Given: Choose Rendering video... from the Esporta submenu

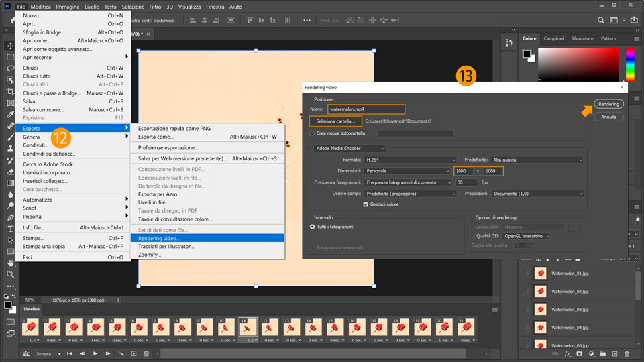Looking at the screenshot, I should (159, 238).
